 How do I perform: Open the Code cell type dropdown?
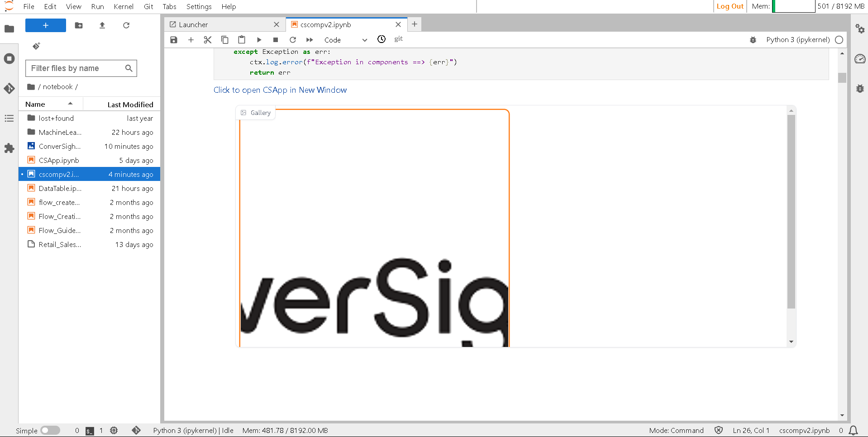tap(346, 40)
